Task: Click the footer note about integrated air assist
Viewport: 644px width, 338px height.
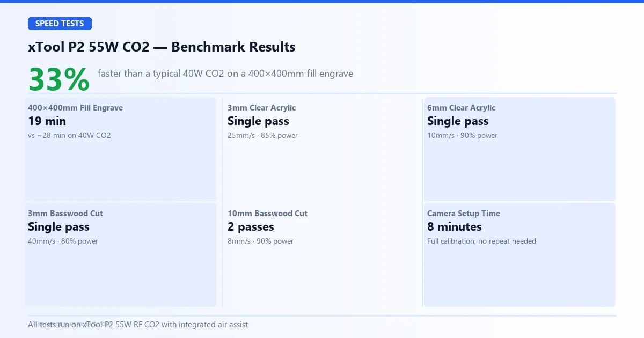Action: click(x=138, y=325)
